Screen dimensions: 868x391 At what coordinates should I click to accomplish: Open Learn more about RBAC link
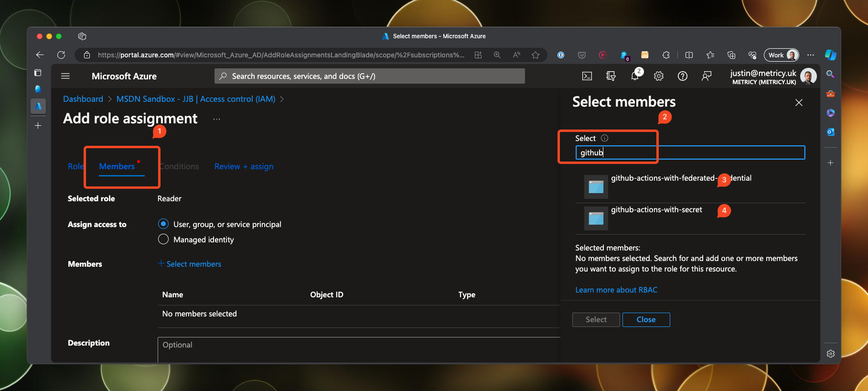point(616,290)
